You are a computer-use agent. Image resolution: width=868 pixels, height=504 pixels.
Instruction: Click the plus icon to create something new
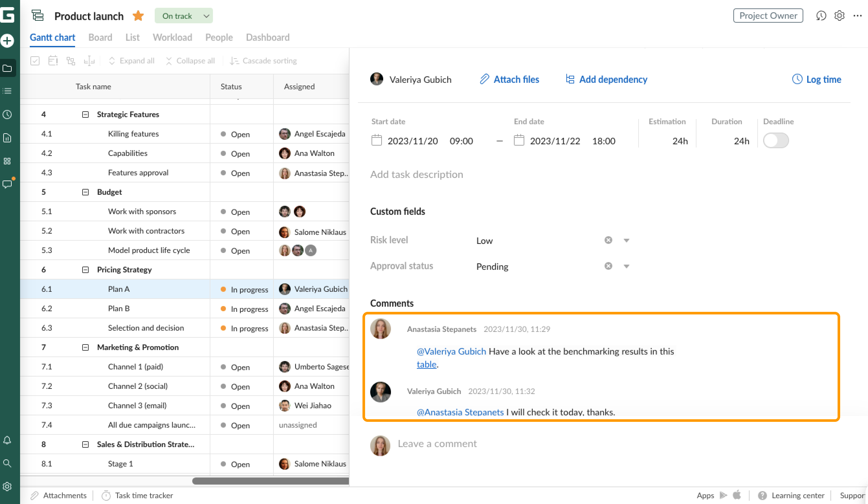pyautogui.click(x=7, y=40)
